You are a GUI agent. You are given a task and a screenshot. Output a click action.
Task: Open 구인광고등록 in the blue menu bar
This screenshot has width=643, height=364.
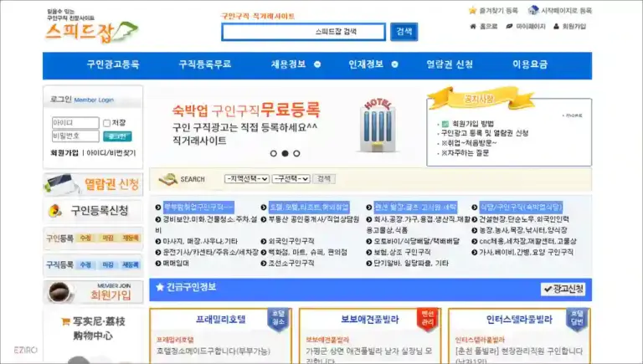click(113, 64)
